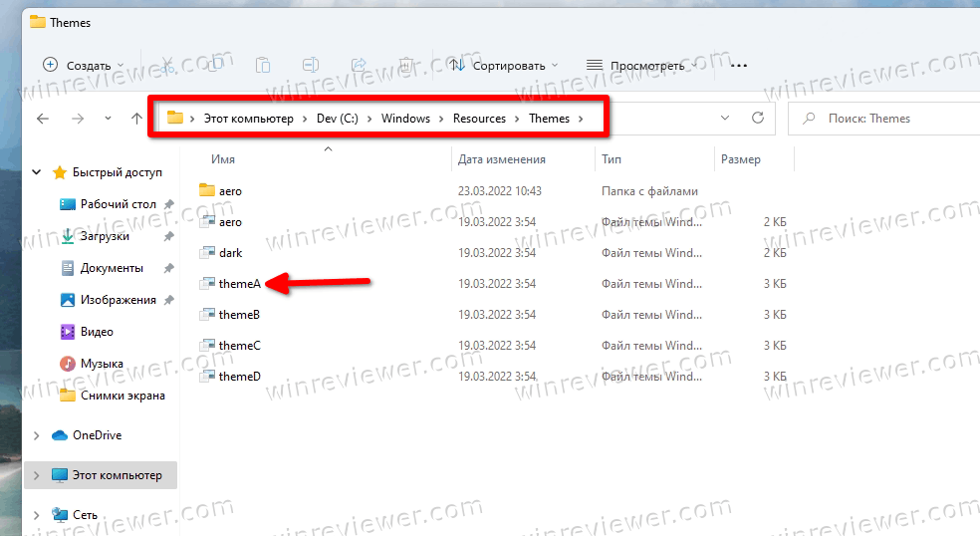This screenshot has height=536, width=980.
Task: Click pin icon next to Загрузки
Action: point(168,236)
